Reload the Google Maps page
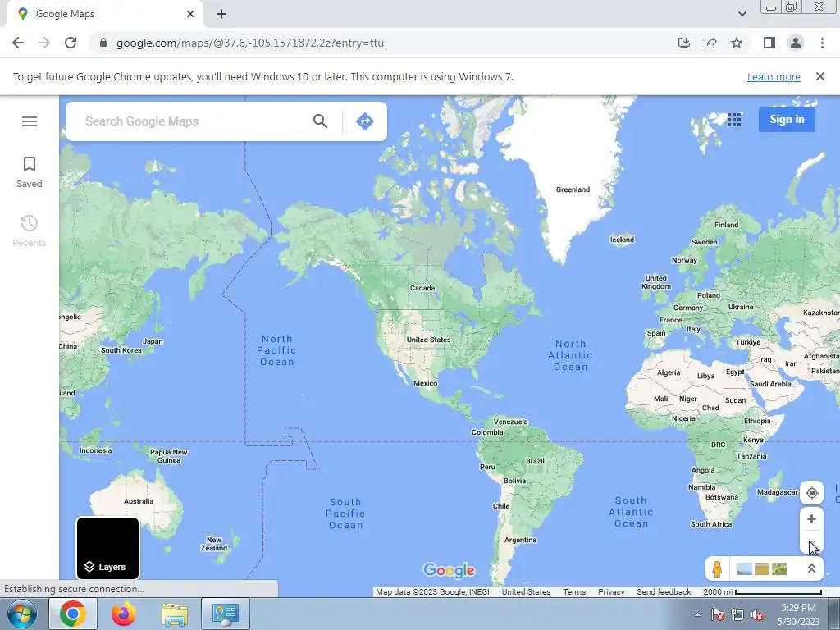840x630 pixels. [71, 43]
